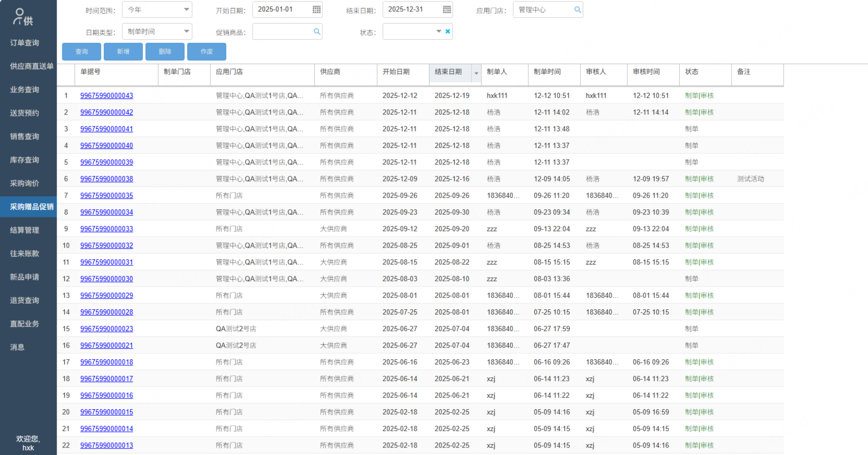Open document link 99675990000043

[x=107, y=96]
